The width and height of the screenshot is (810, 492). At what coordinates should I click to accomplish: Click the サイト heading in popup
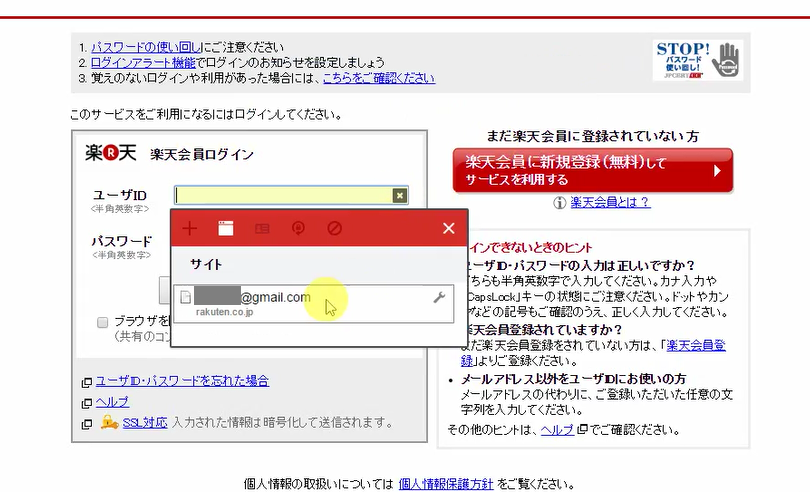pyautogui.click(x=206, y=265)
